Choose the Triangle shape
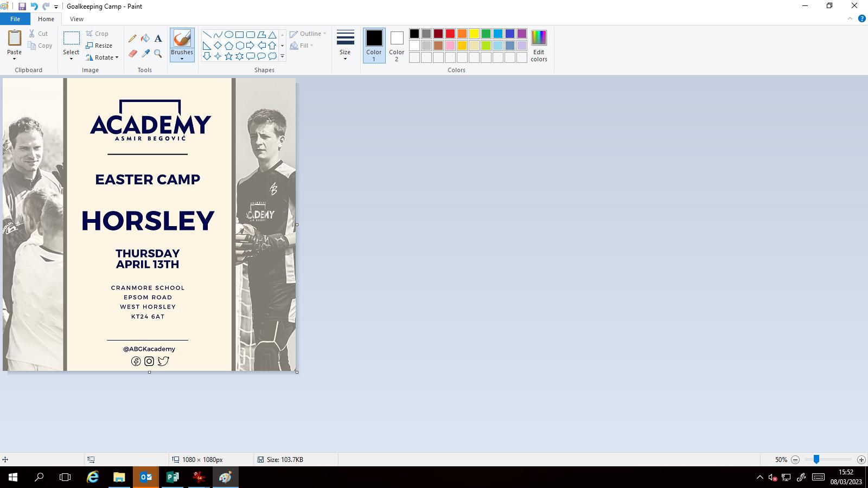This screenshot has width=868, height=488. (272, 35)
